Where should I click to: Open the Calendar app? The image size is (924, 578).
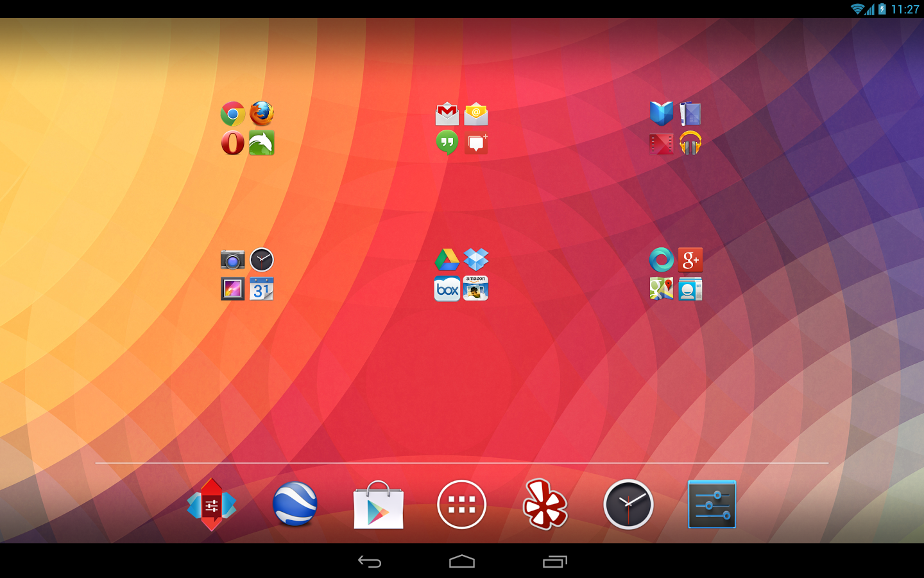(x=262, y=288)
